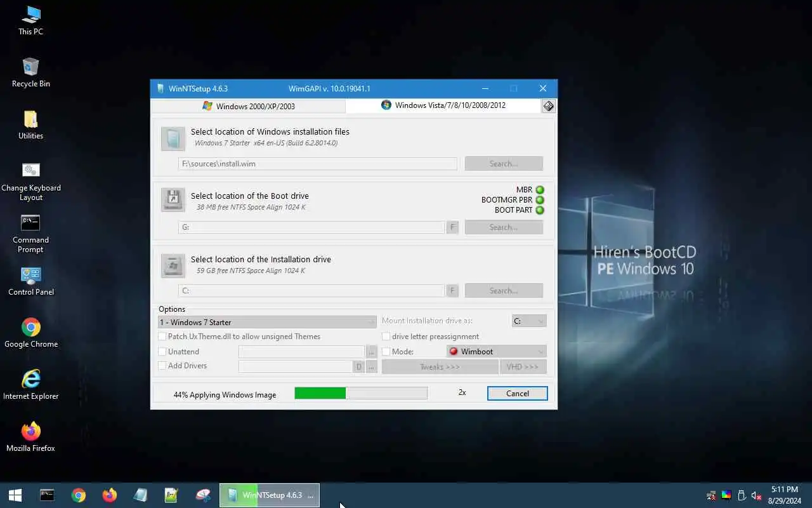Switch to Windows Vista/7/8/10/2008/2012 tab
The image size is (812, 508).
[x=443, y=105]
